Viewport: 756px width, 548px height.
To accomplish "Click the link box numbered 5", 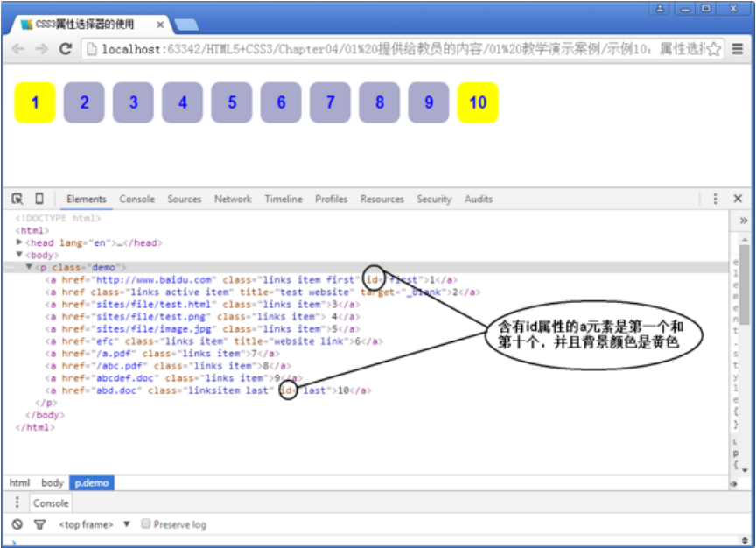I will coord(231,102).
